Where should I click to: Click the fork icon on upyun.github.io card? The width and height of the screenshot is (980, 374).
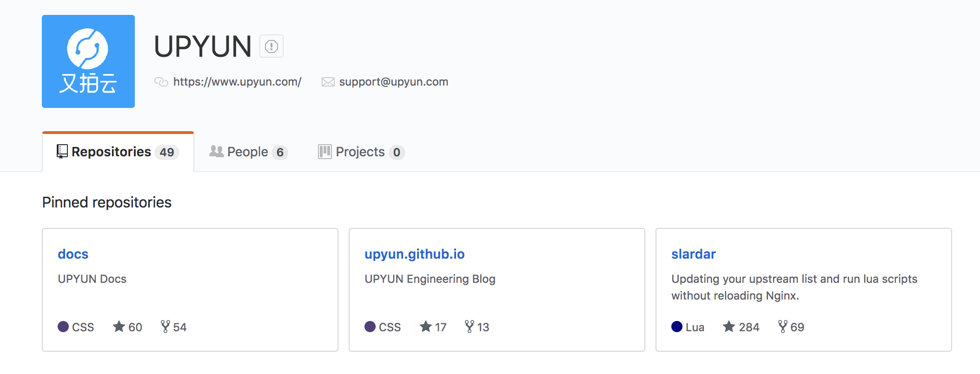tap(470, 327)
